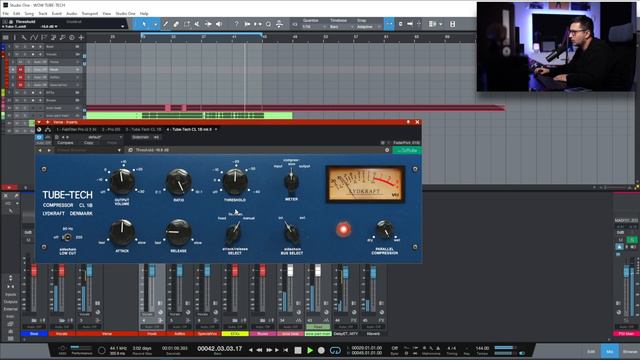Image resolution: width=640 pixels, height=360 pixels.
Task: Click the RATIO knob
Action: [178, 182]
